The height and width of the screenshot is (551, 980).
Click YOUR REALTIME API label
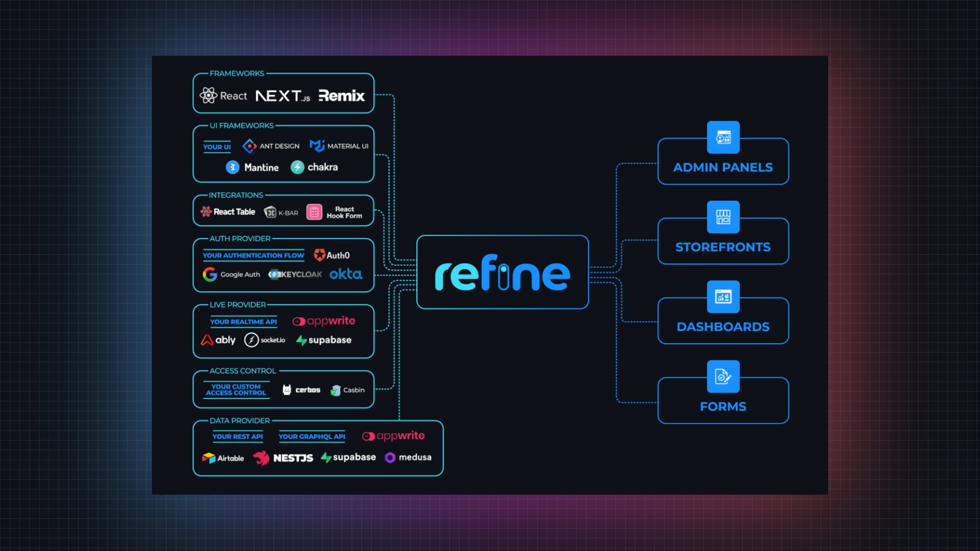[243, 322]
